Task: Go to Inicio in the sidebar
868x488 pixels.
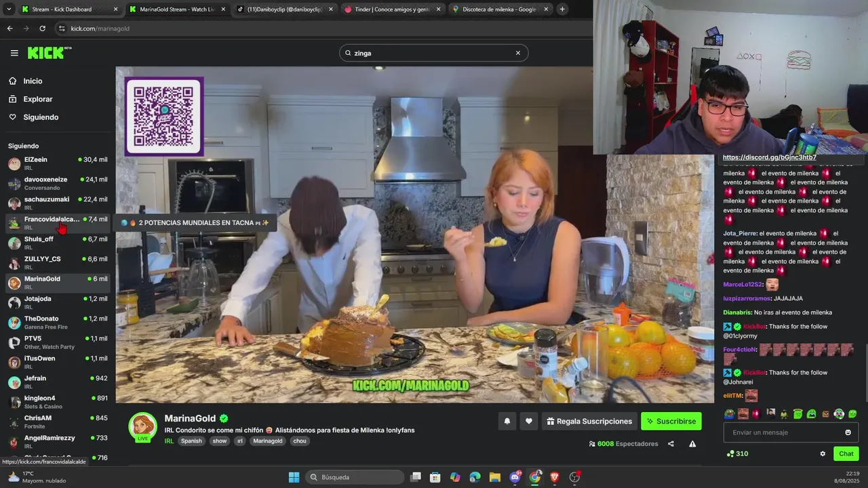Action: 33,81
